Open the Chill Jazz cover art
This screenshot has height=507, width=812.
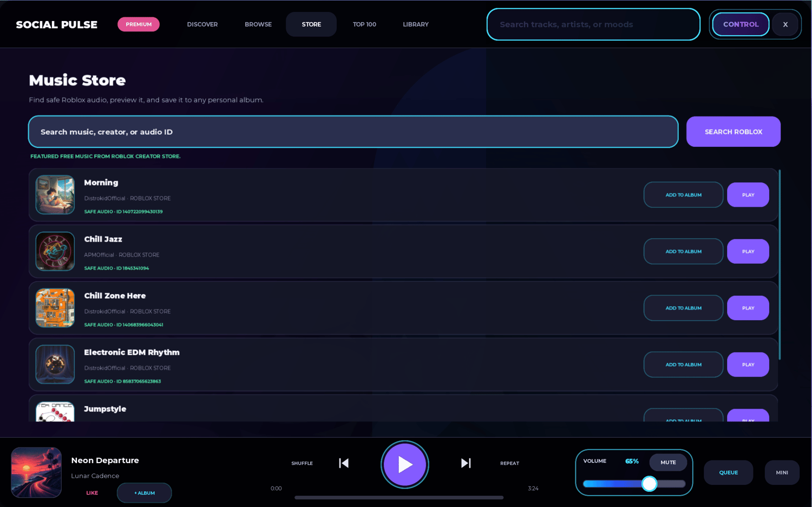pos(55,251)
